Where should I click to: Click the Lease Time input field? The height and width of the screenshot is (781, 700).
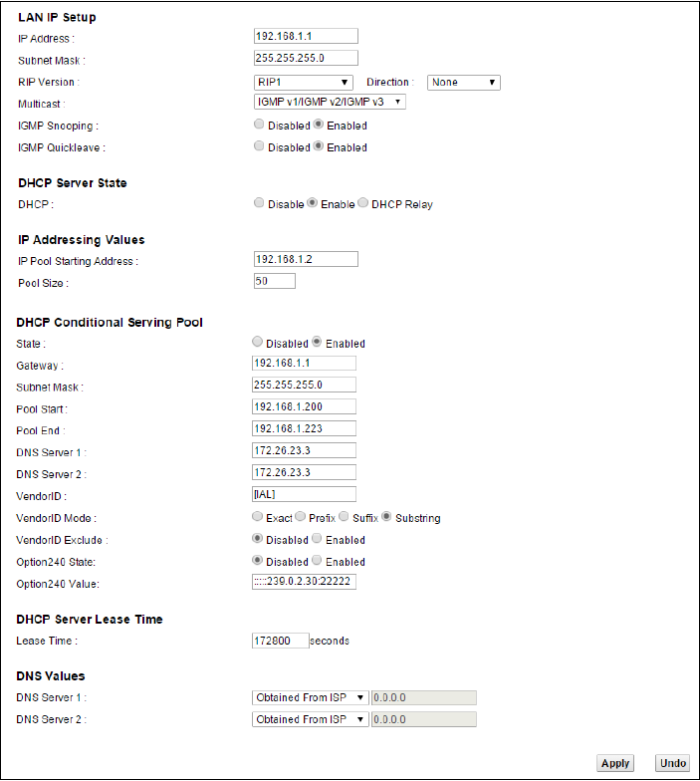pos(281,641)
